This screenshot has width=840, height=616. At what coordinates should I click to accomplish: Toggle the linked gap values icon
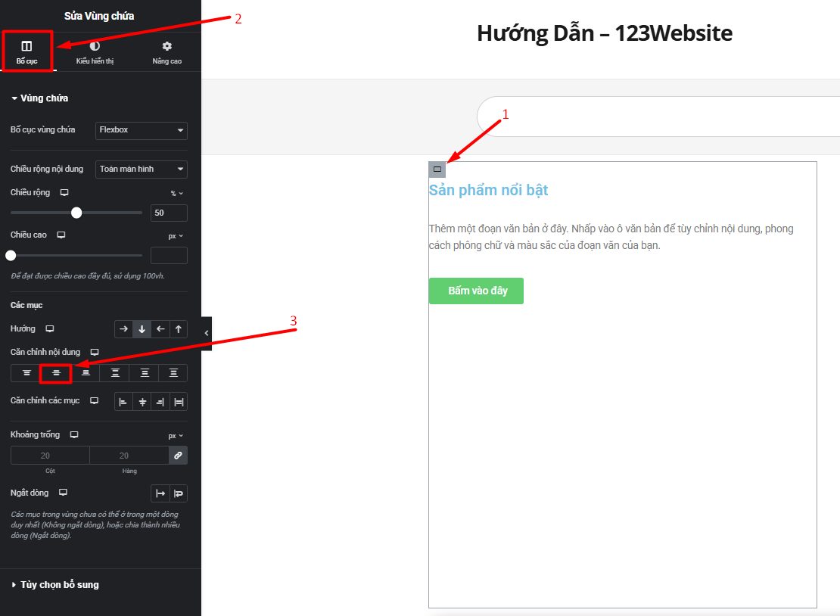click(178, 456)
